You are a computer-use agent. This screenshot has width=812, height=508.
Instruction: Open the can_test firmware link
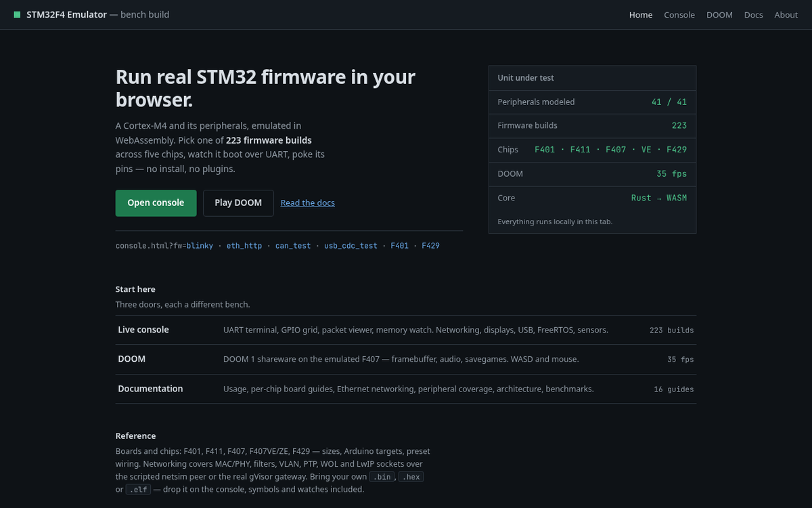[x=293, y=245]
